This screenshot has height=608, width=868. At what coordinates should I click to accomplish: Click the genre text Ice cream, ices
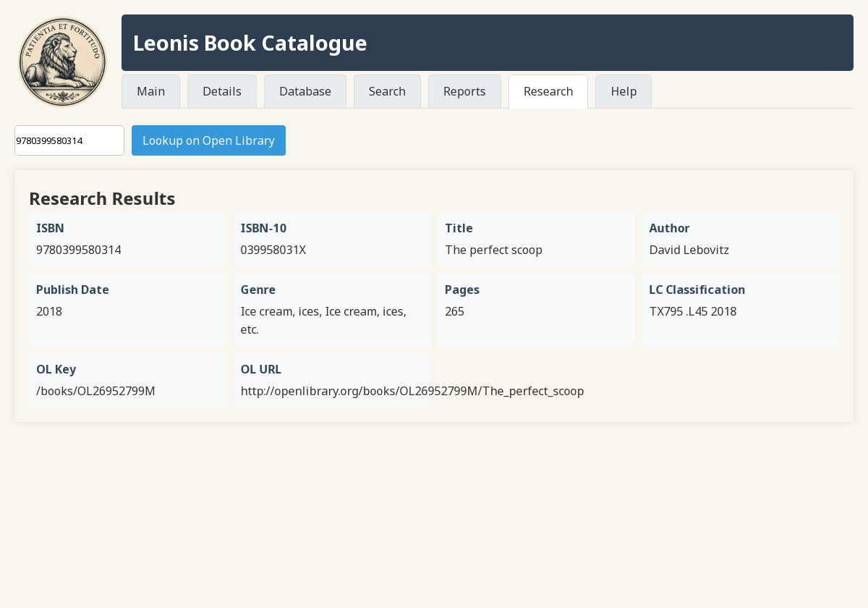coord(323,320)
